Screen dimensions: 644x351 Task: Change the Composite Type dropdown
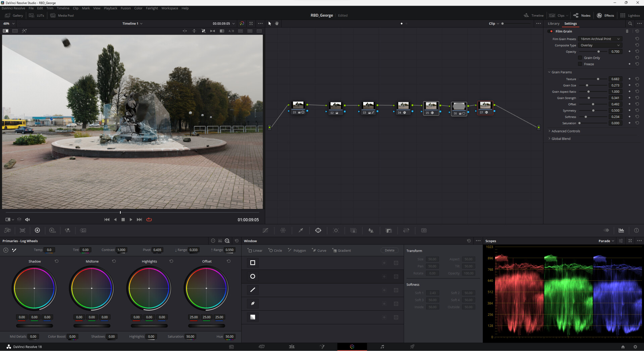[x=600, y=45]
